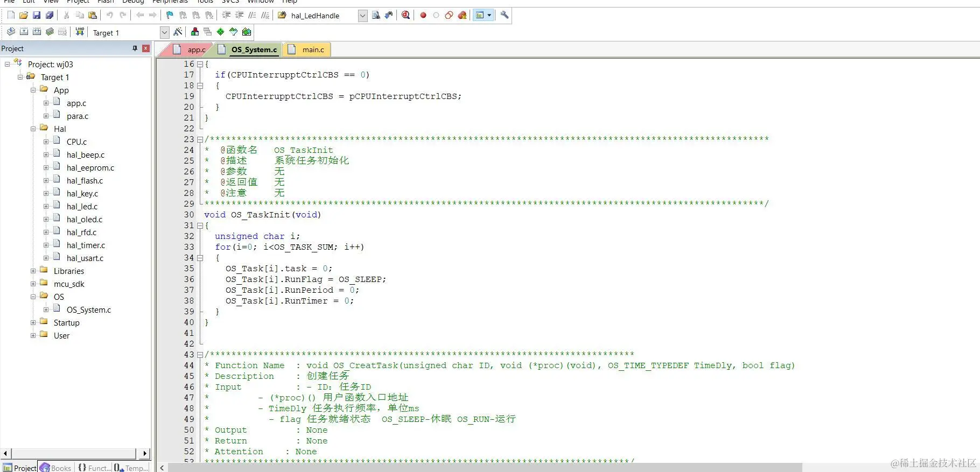Open Configuration wrench icon

click(505, 15)
